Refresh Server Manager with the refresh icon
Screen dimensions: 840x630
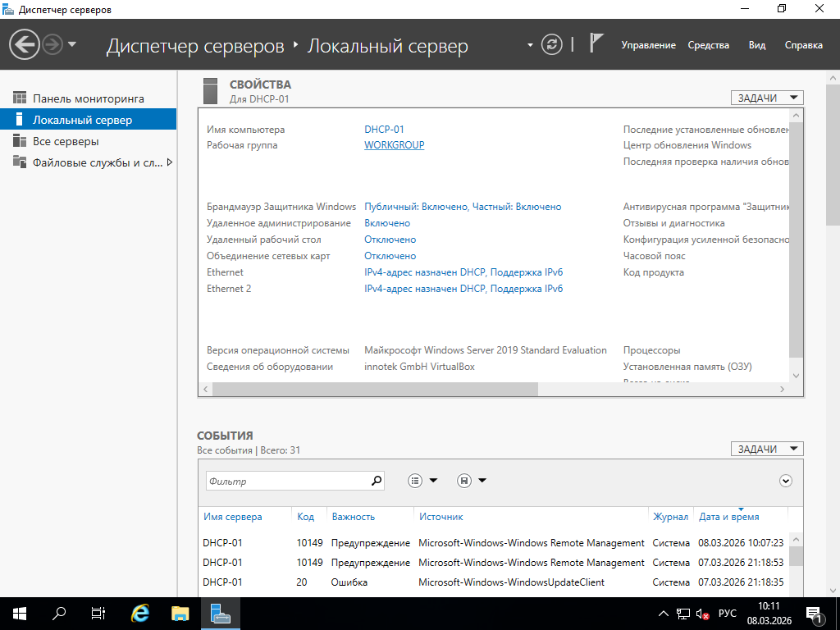pos(552,44)
